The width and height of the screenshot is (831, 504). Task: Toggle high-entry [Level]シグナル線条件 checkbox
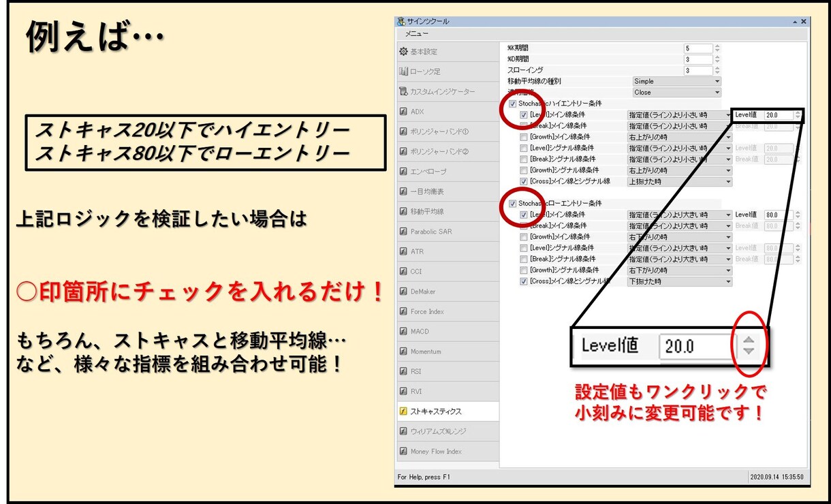pyautogui.click(x=523, y=148)
